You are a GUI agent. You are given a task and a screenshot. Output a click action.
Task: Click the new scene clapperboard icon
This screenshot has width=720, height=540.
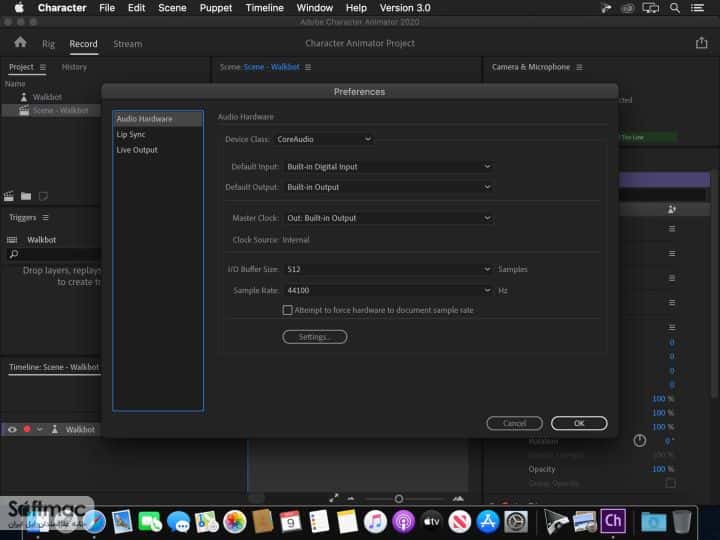click(9, 196)
